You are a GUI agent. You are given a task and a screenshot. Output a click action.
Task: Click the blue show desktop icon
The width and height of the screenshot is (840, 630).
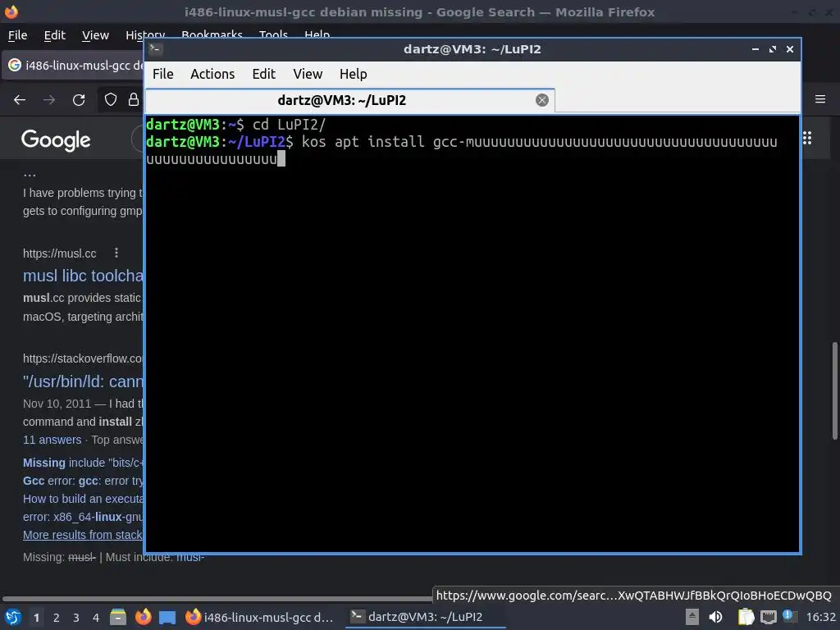pyautogui.click(x=167, y=617)
